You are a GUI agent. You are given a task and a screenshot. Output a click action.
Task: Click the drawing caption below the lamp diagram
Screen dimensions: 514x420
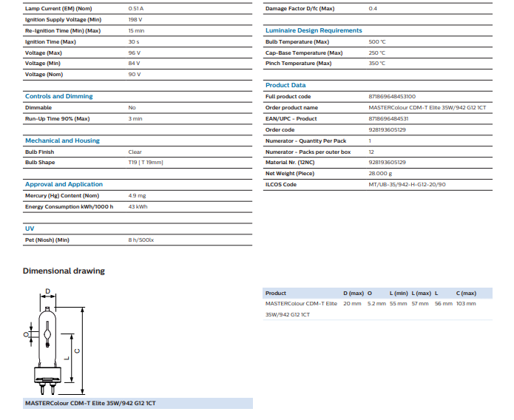point(90,403)
